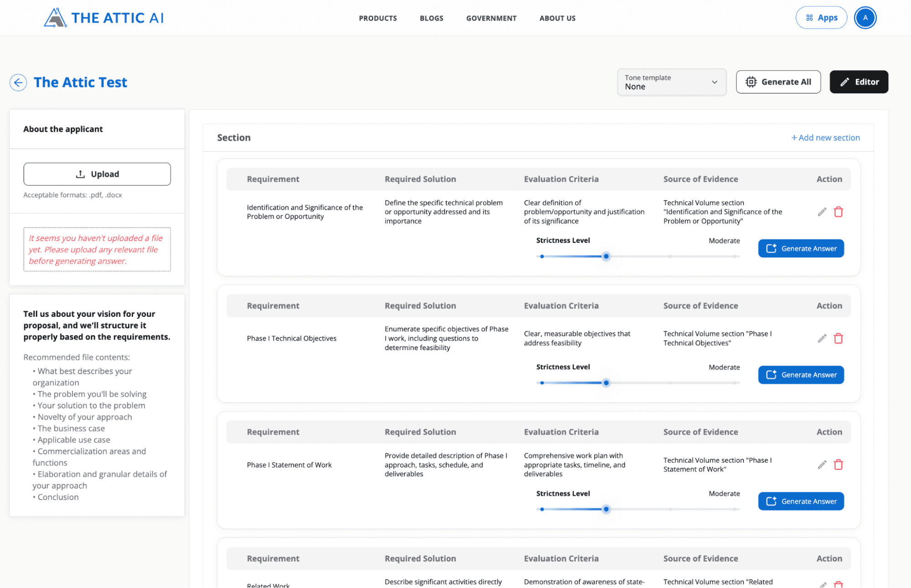Click Add new section link
911x588 pixels.
click(825, 137)
